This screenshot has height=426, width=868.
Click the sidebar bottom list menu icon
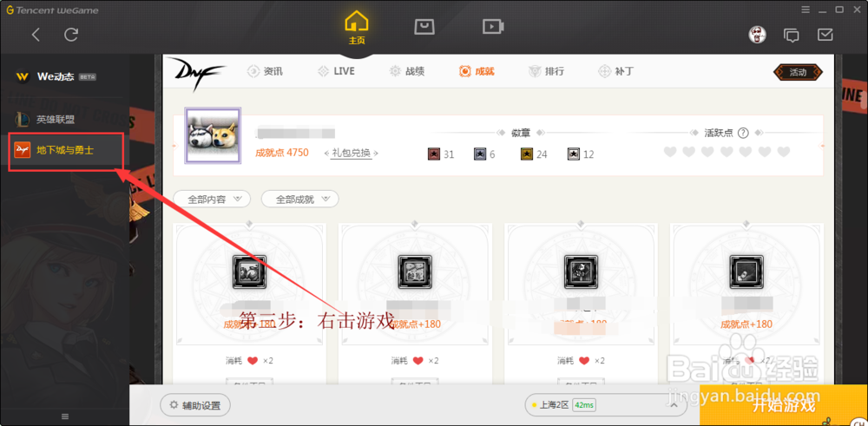point(65,416)
